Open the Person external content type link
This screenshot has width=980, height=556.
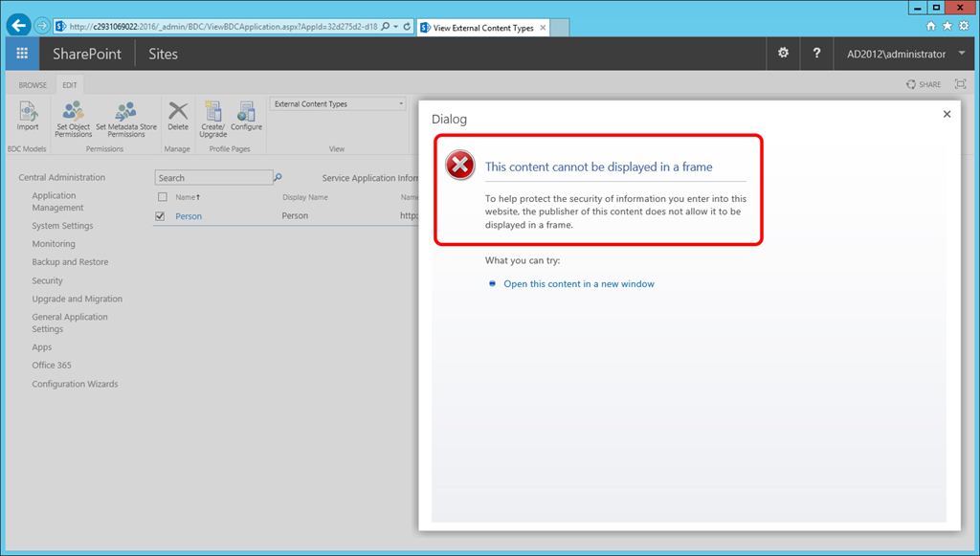pos(189,216)
